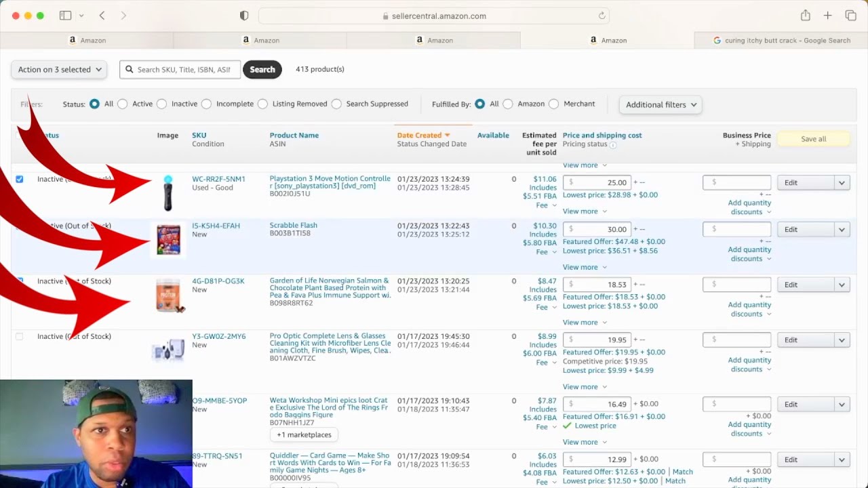This screenshot has height=488, width=868.
Task: Open Pro Optic cleaning kit image
Action: tap(168, 350)
